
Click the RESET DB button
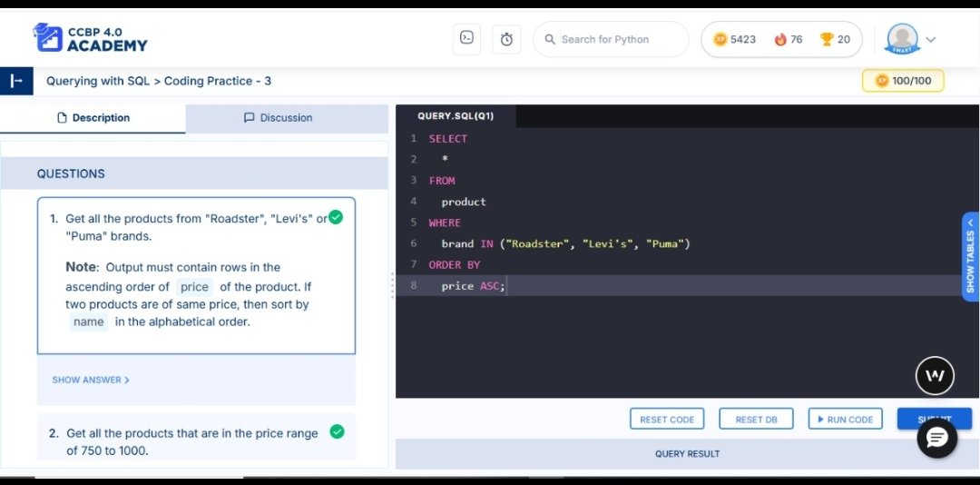point(756,420)
